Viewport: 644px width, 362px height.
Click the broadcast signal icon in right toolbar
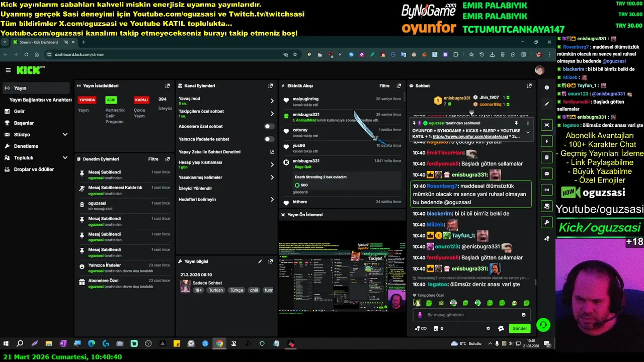[547, 190]
